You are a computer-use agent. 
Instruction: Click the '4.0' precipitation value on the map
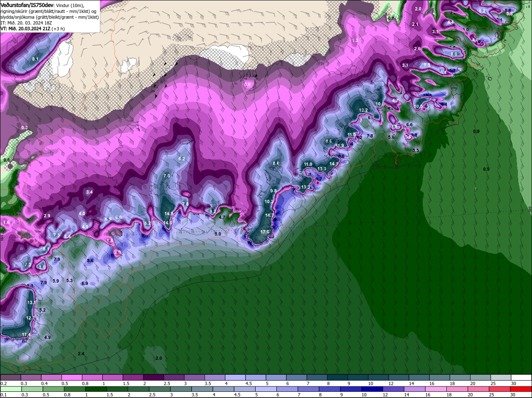[82, 214]
